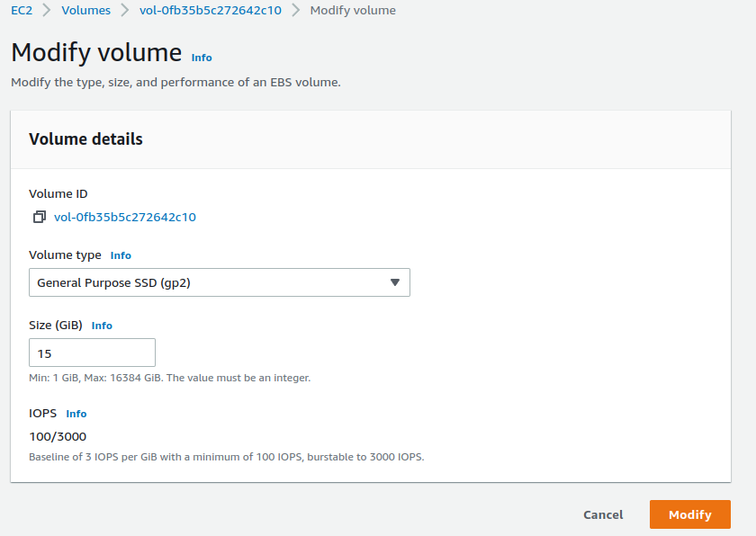Open the volume ID link under Volume ID
Viewport: 756px width, 536px height.
125,218
